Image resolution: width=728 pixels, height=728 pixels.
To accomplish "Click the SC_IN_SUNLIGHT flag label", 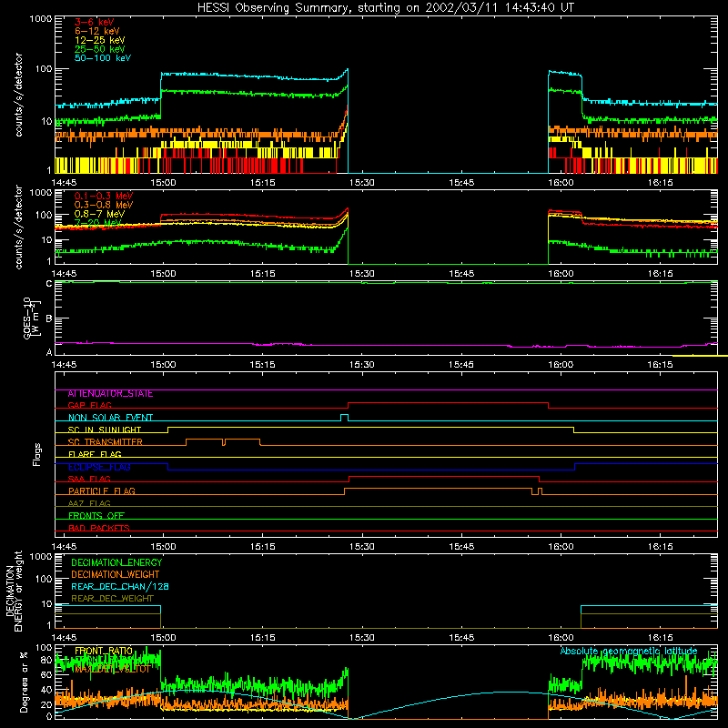I will (105, 430).
